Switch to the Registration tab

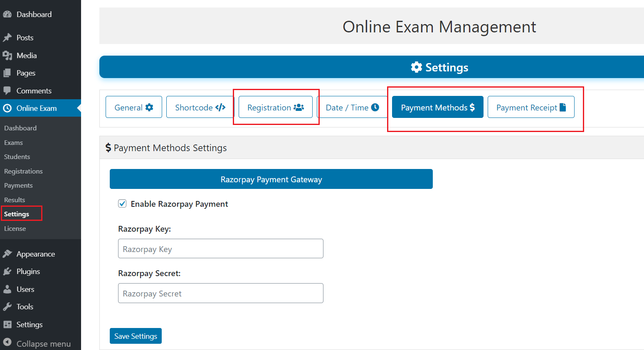pyautogui.click(x=275, y=107)
